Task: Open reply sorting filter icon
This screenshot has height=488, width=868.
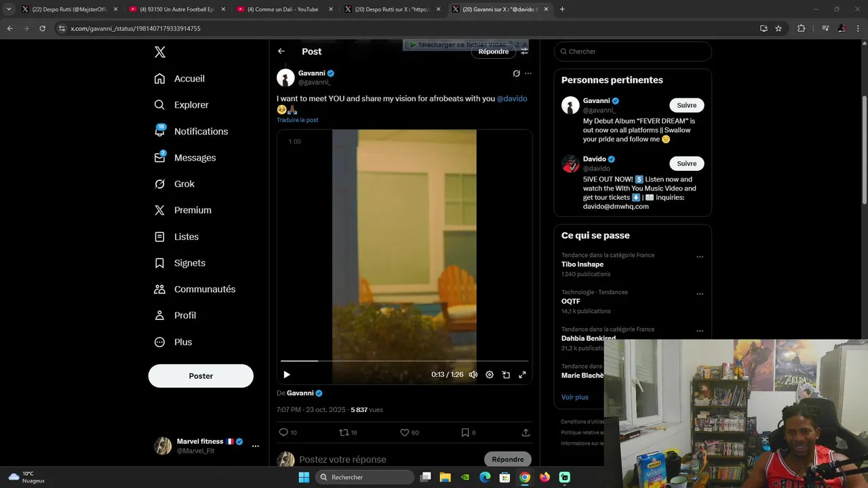Action: click(524, 52)
